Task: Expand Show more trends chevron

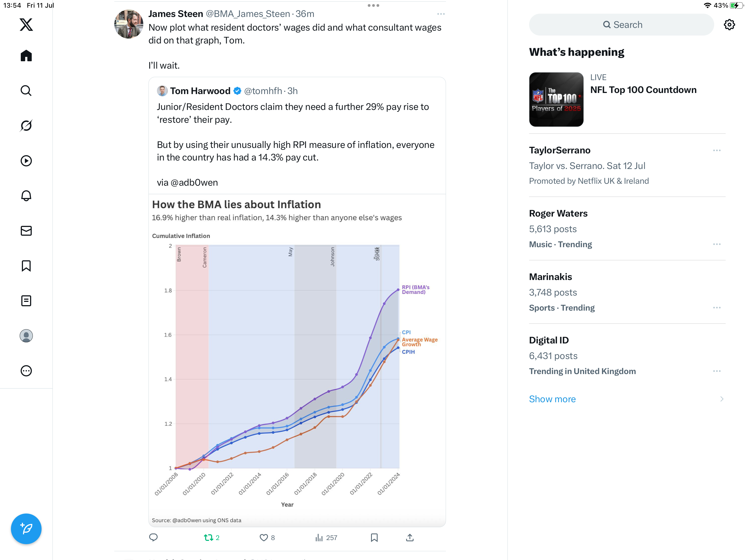Action: coord(722,399)
